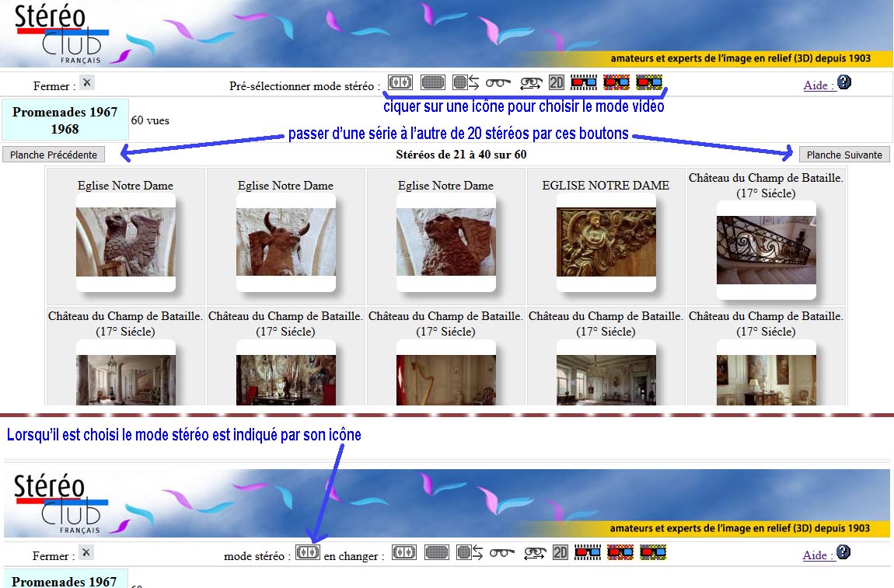Viewport: 894px width, 588px height.
Task: Open the gilded carving EGLISE NOTRE DAME thumbnail
Action: point(606,242)
